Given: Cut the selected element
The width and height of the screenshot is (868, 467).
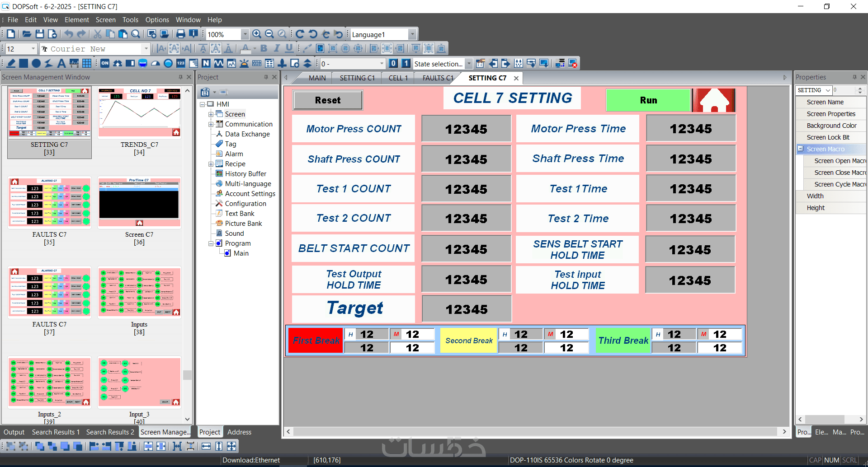Looking at the screenshot, I should (97, 34).
